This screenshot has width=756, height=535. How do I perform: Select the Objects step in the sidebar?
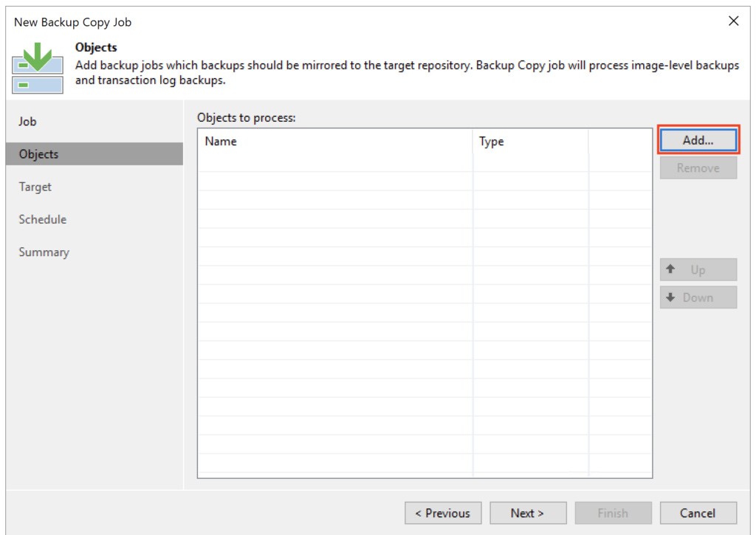[94, 154]
